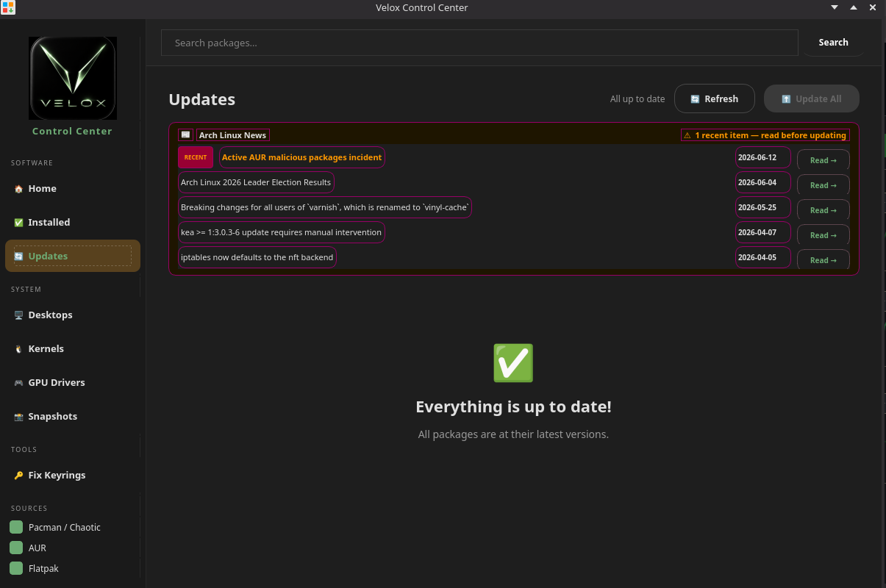Read the AUR malicious packages incident article
Viewport: 886px width, 588px height.
click(824, 160)
